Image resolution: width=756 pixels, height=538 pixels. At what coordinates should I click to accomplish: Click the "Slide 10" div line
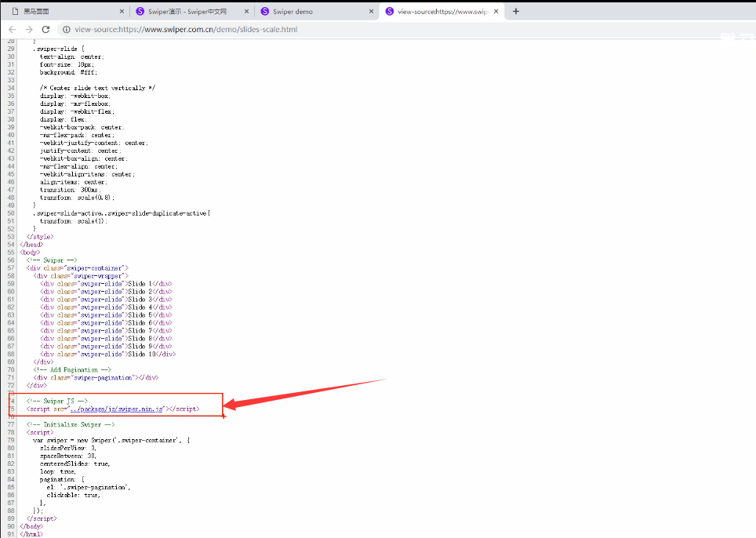coord(108,354)
